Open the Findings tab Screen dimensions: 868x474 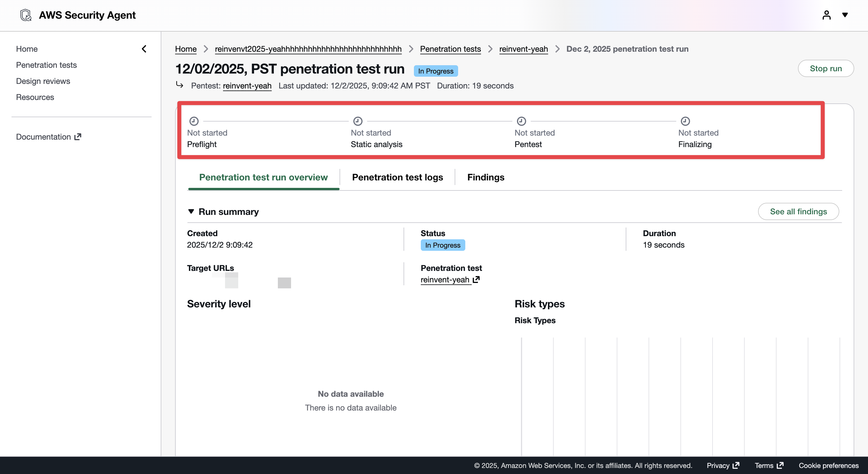(x=486, y=177)
